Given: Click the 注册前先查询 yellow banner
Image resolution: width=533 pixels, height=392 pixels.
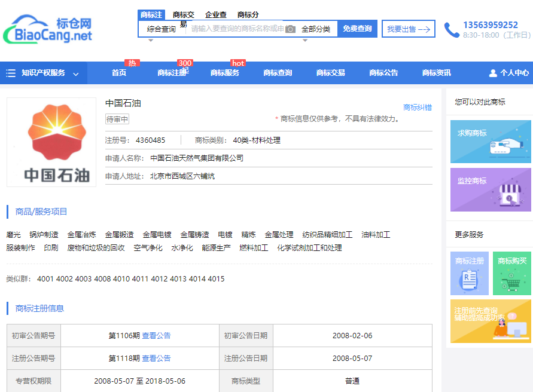Looking at the screenshot, I should [491, 321].
